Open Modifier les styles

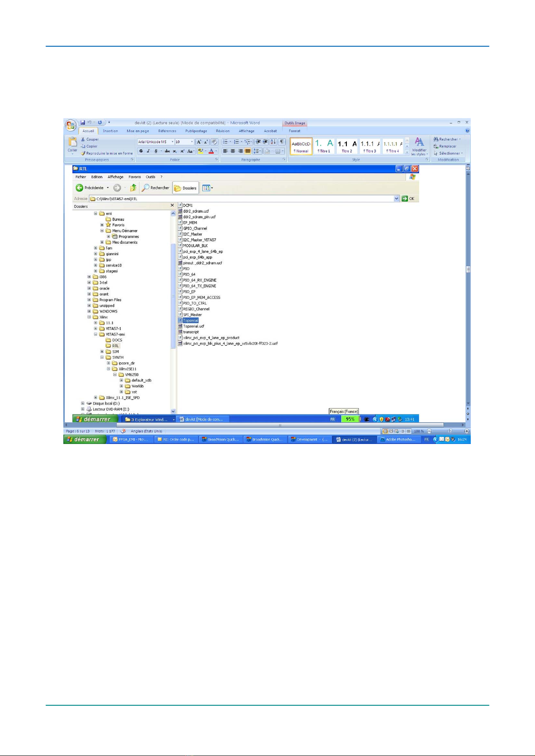coord(419,146)
